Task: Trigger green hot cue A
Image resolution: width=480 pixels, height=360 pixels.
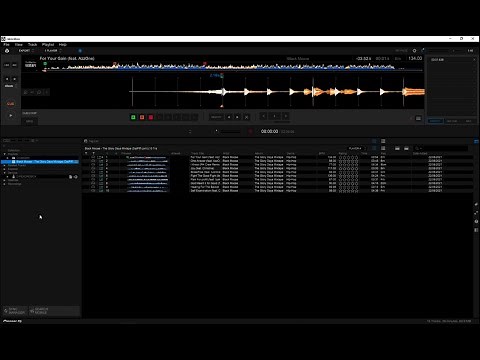Action: pyautogui.click(x=133, y=117)
